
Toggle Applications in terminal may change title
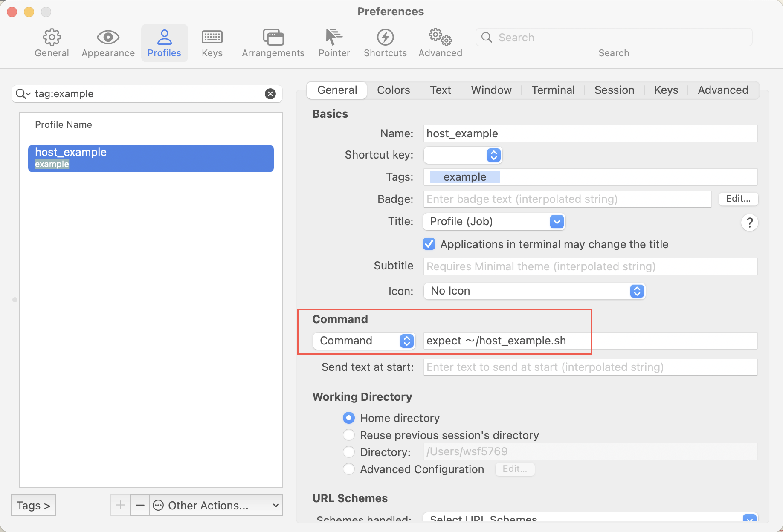click(429, 244)
